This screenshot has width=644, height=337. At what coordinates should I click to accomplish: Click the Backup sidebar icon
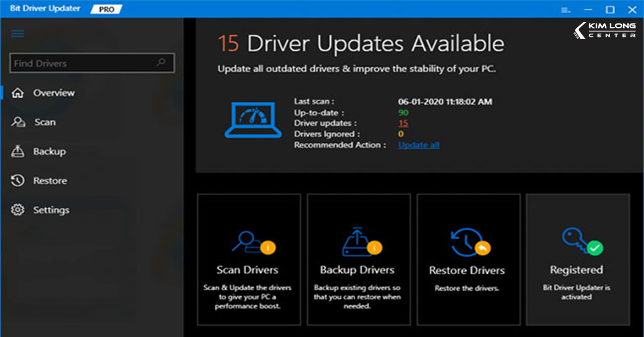(x=18, y=152)
